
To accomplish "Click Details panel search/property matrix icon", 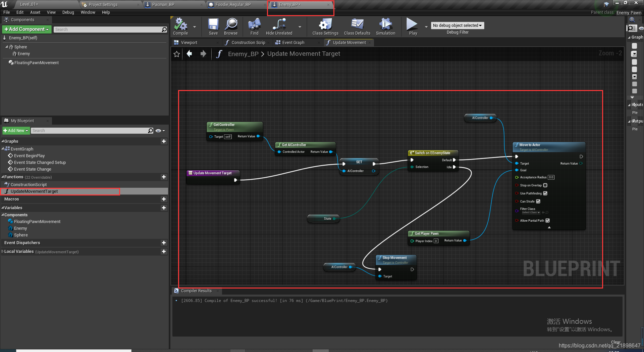I will coord(632,28).
